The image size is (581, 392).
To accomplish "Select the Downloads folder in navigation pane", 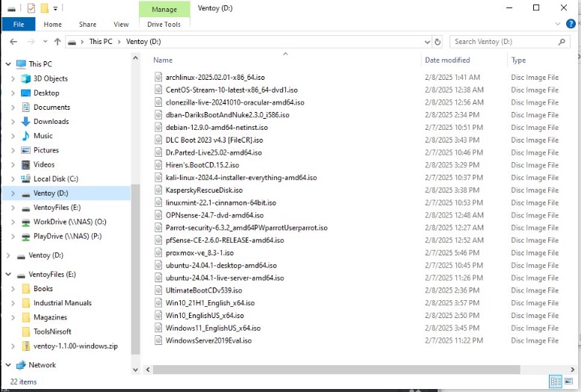I will coord(51,122).
